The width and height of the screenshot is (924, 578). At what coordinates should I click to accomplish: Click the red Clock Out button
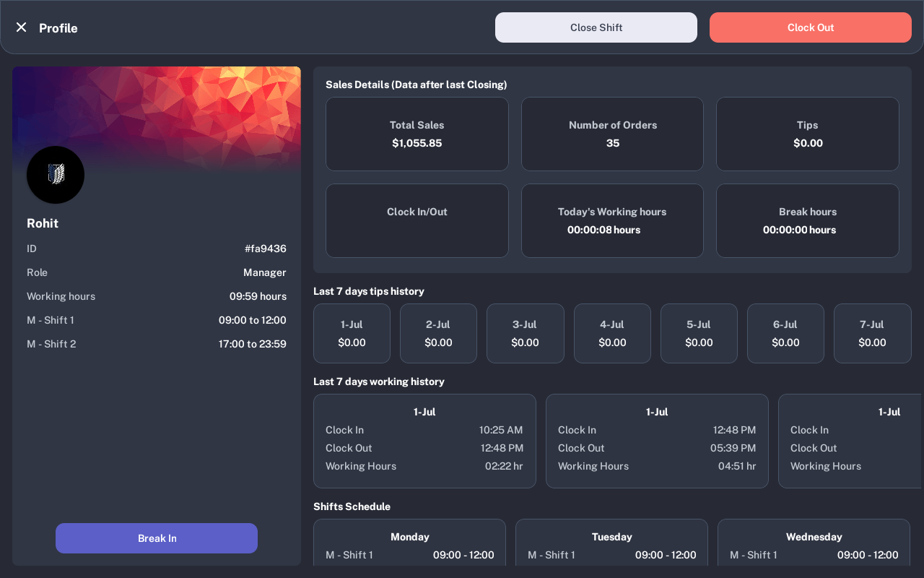point(811,27)
